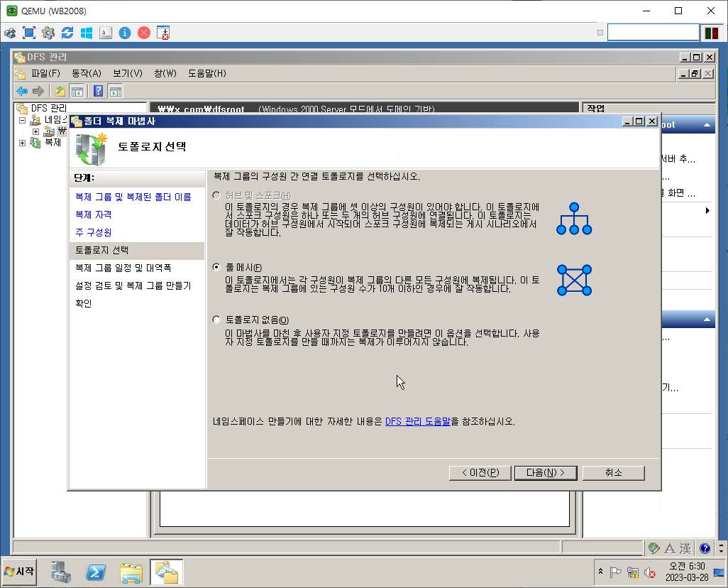Viewport: 728px width, 588px height.
Task: Click the volume icon in system tray
Action: point(649,572)
